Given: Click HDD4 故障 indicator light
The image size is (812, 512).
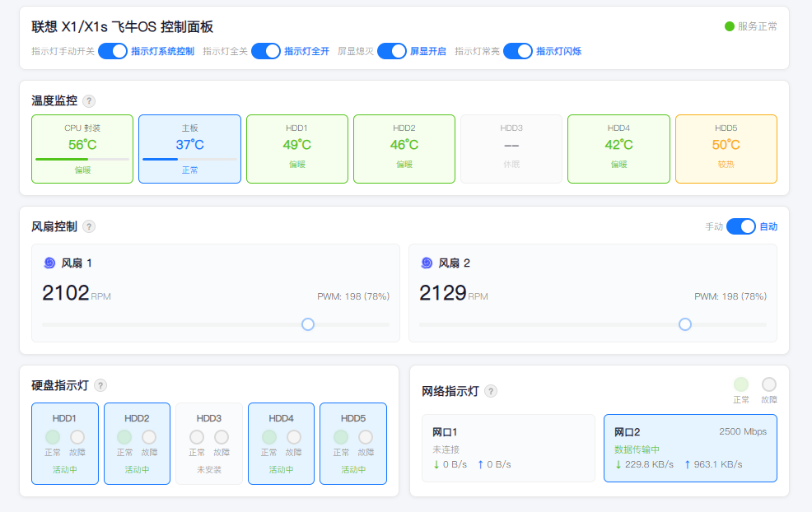Looking at the screenshot, I should (294, 437).
